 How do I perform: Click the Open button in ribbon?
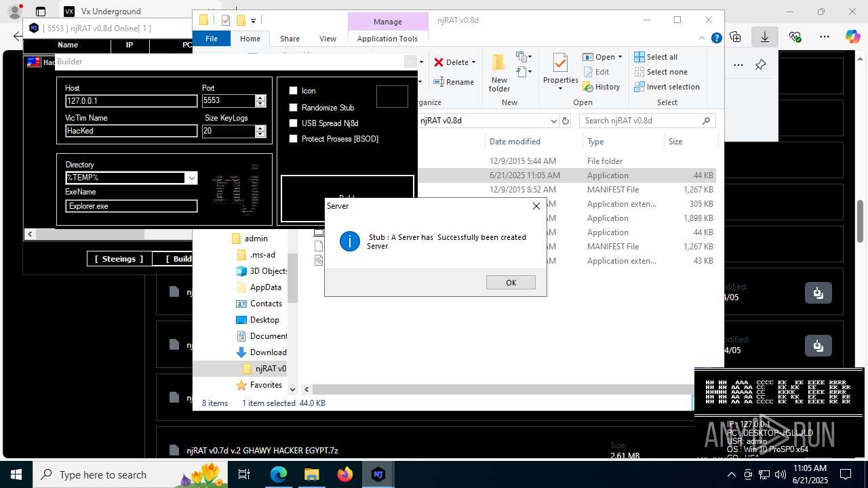pos(599,57)
